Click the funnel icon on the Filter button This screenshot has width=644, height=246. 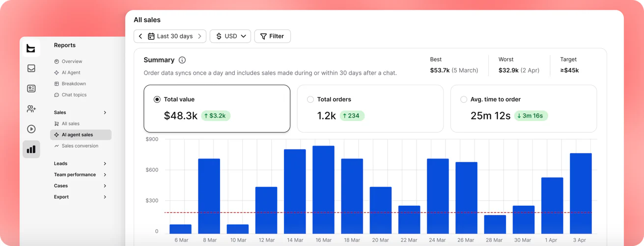263,36
